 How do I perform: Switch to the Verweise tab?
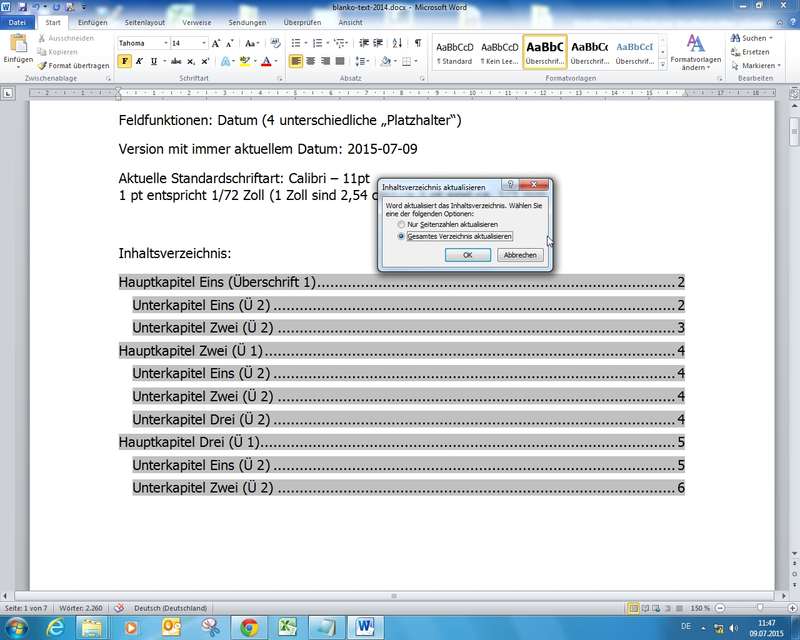[x=196, y=22]
